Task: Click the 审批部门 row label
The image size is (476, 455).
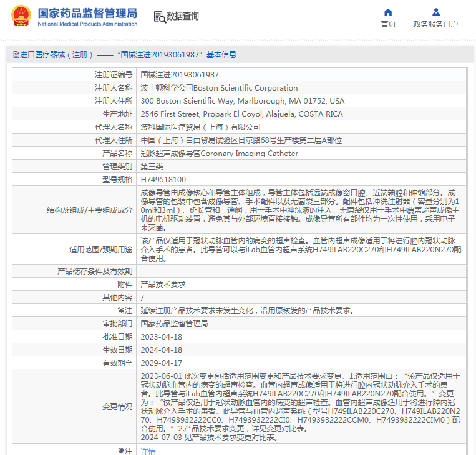Action: tap(117, 323)
